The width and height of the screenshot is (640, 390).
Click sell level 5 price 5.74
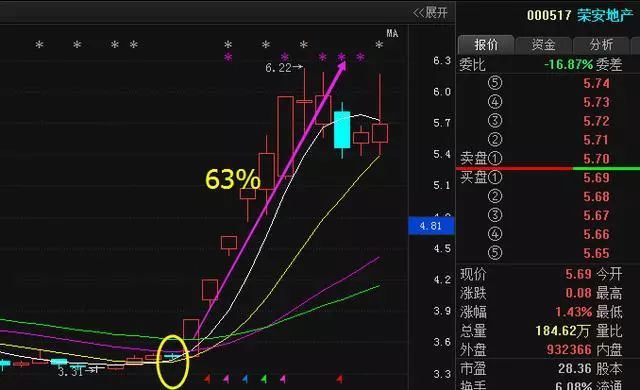click(x=596, y=83)
